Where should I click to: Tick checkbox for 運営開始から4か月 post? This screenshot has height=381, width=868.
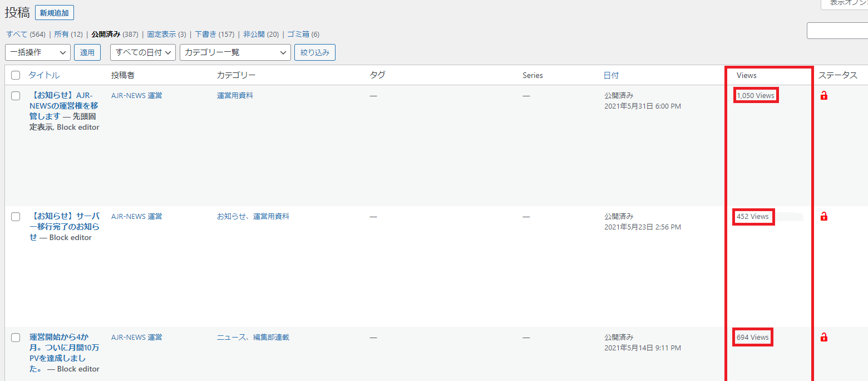[16, 338]
